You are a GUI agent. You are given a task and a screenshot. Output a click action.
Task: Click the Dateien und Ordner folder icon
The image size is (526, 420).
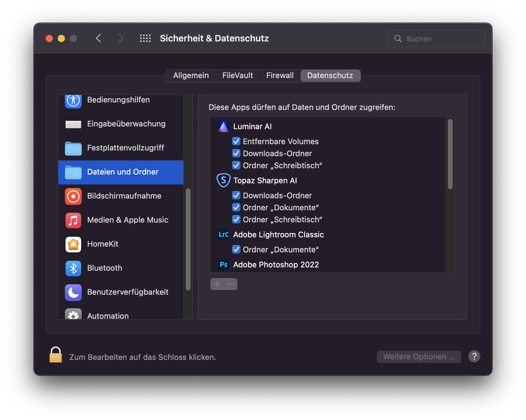point(73,172)
